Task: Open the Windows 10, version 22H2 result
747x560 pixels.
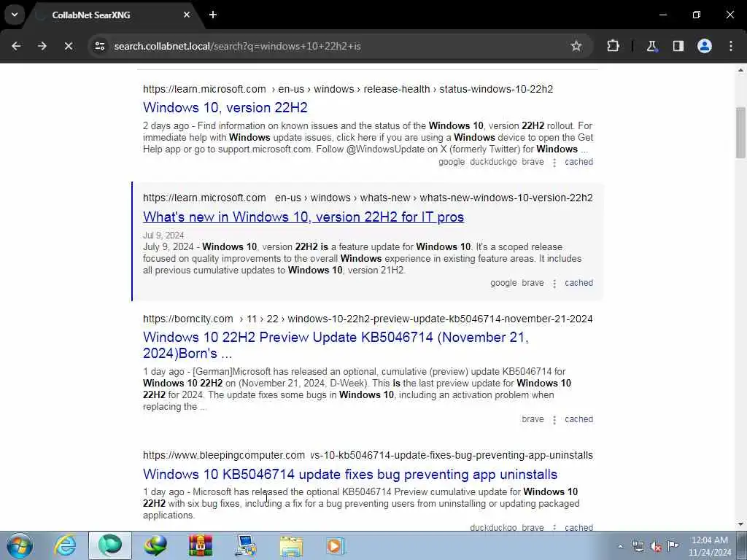Action: tap(225, 108)
